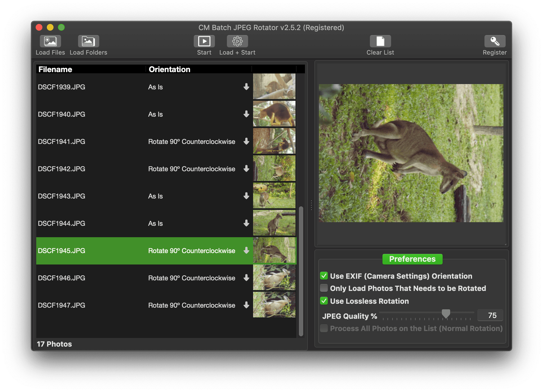
Task: Click the Load + Start gear icon
Action: point(237,41)
